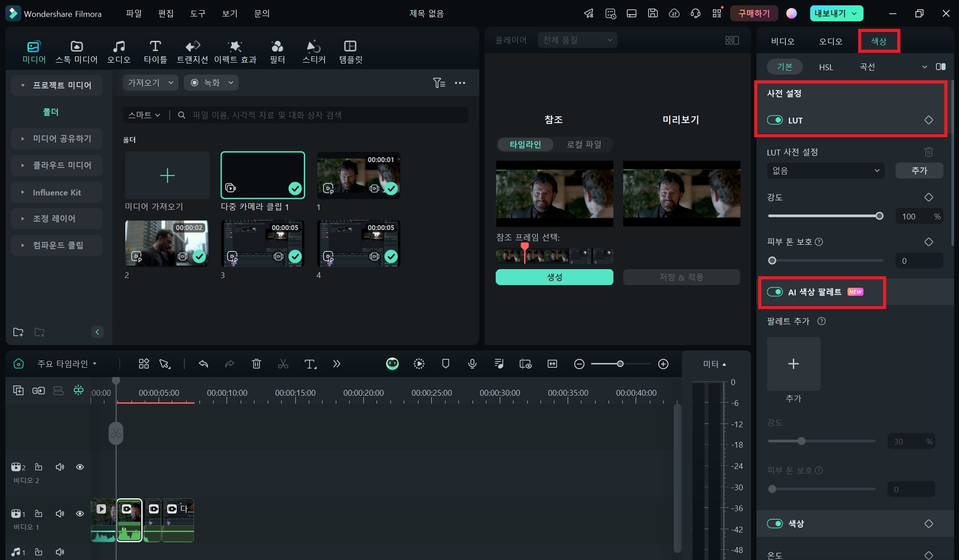Click the voiceover microphone icon

tap(472, 364)
